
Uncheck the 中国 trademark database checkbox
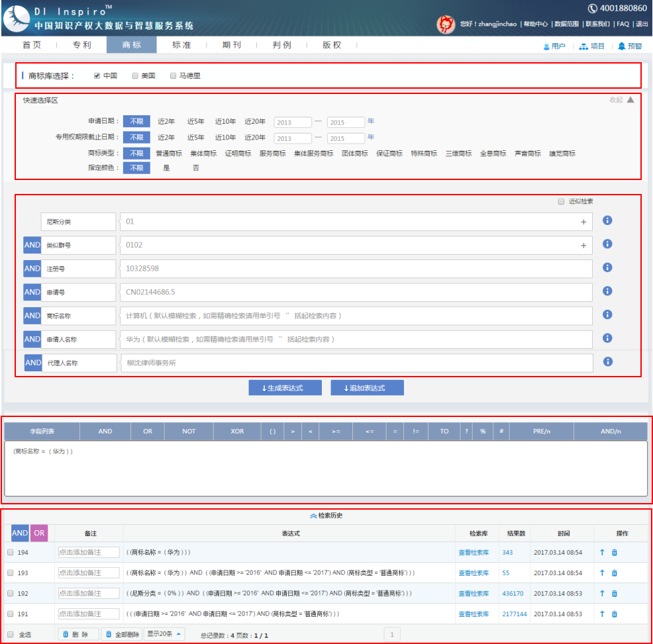click(97, 75)
